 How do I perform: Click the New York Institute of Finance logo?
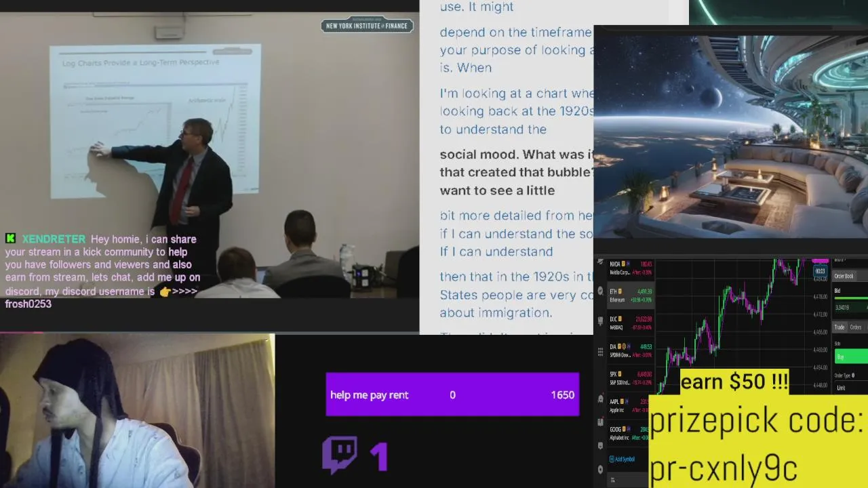tap(367, 26)
